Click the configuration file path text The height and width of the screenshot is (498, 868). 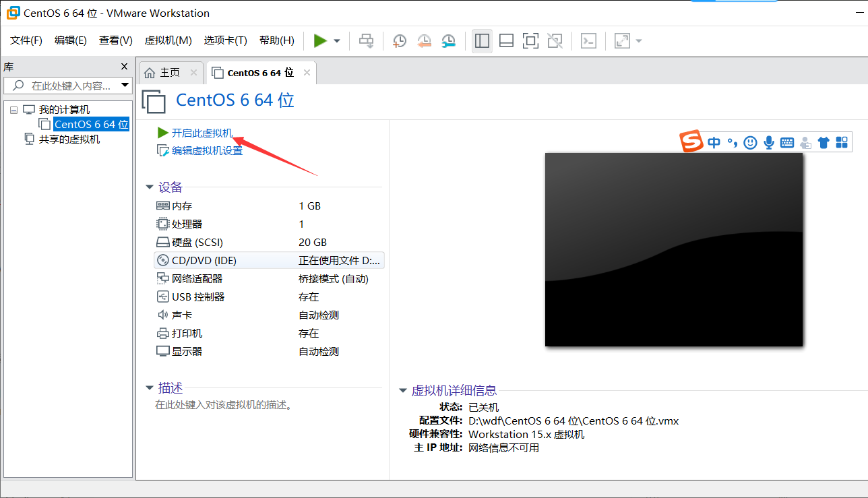[573, 421]
